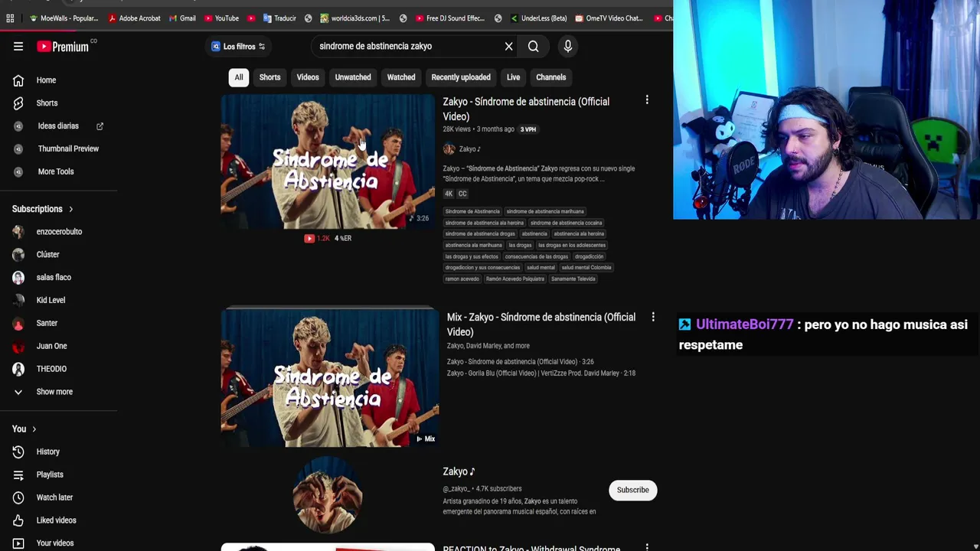Open Zakyo Official Video title link

tap(526, 109)
